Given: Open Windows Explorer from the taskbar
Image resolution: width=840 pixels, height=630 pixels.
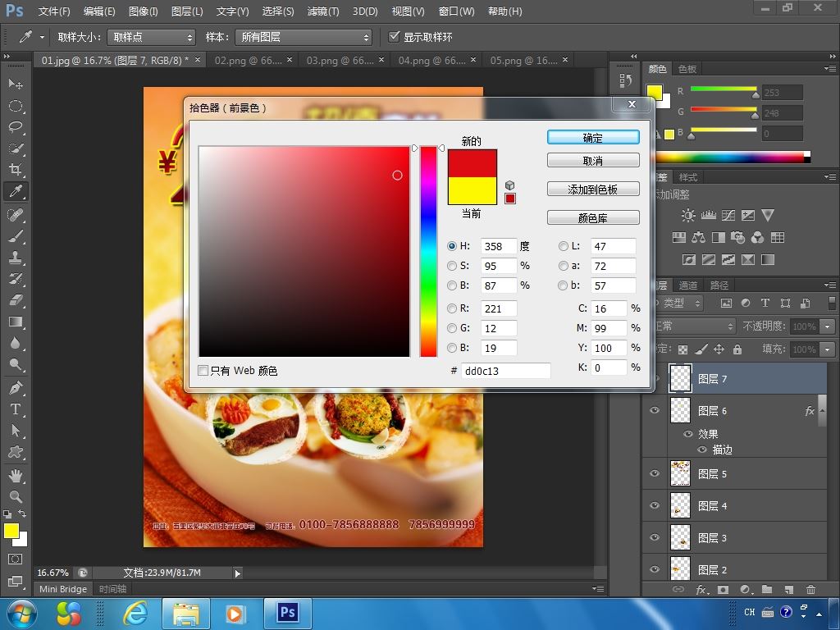Looking at the screenshot, I should point(185,613).
